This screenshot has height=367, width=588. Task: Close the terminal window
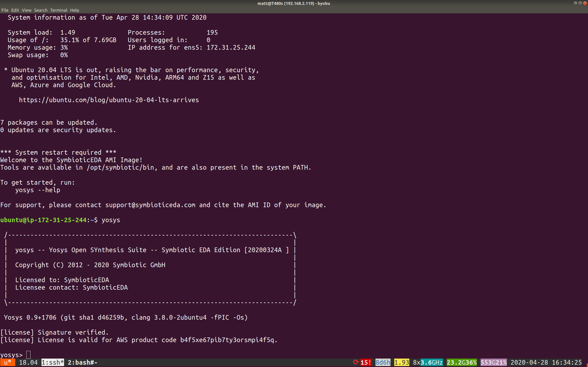[x=585, y=3]
